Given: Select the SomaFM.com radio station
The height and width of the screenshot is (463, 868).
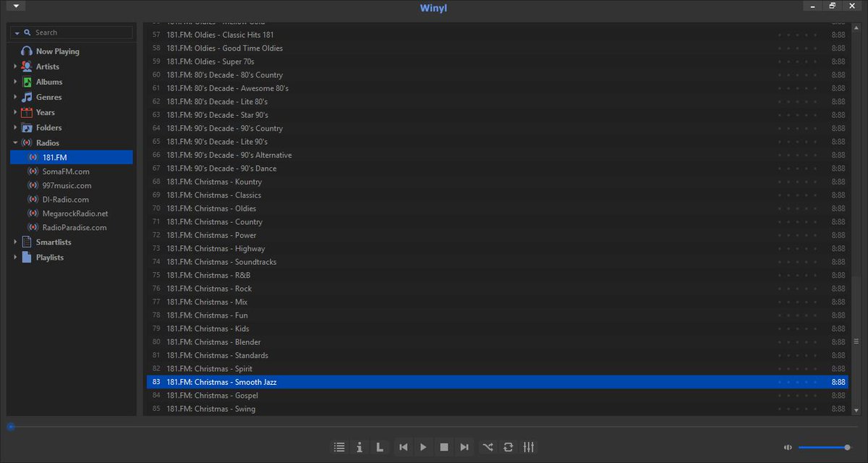Looking at the screenshot, I should point(72,171).
